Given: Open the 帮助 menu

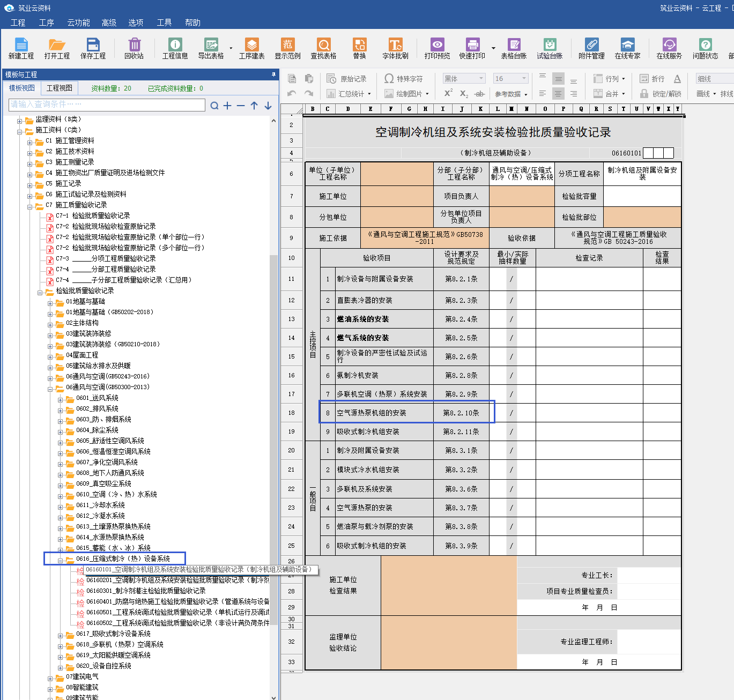Looking at the screenshot, I should (x=192, y=23).
